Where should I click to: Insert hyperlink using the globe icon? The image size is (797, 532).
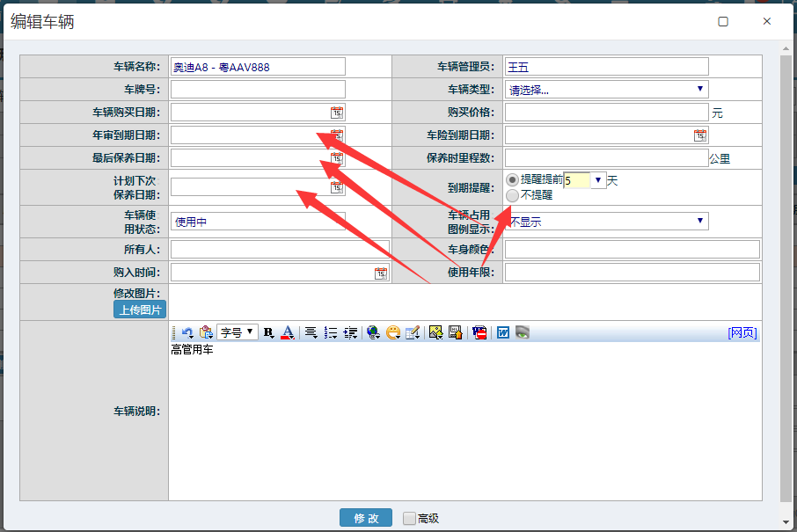point(373,332)
